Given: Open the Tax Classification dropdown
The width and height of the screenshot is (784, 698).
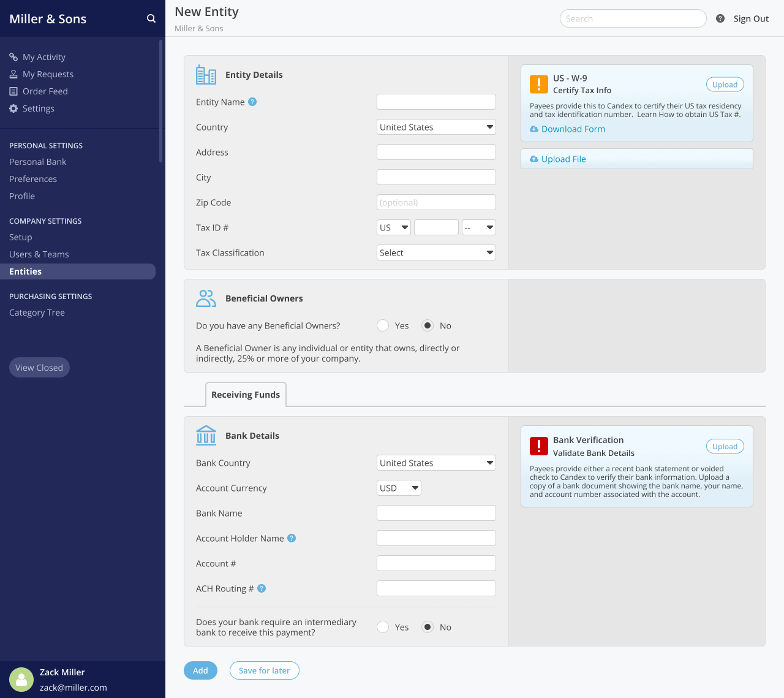Looking at the screenshot, I should 436,252.
